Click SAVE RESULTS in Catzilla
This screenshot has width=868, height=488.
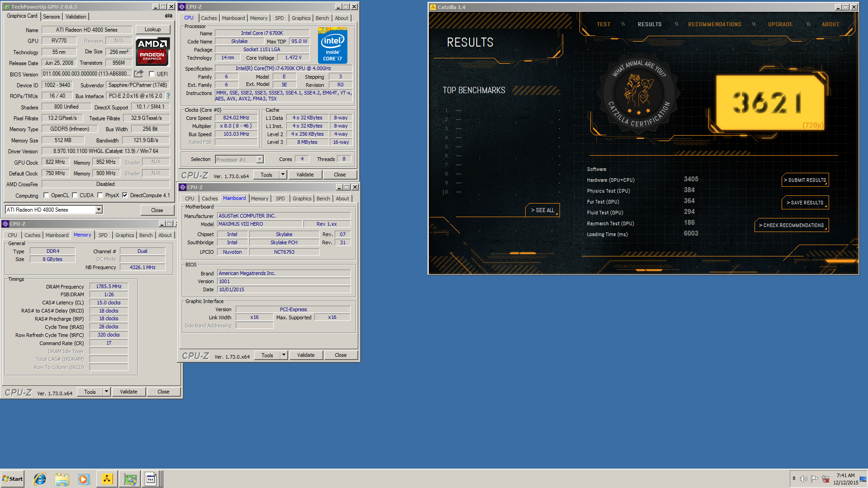[805, 203]
